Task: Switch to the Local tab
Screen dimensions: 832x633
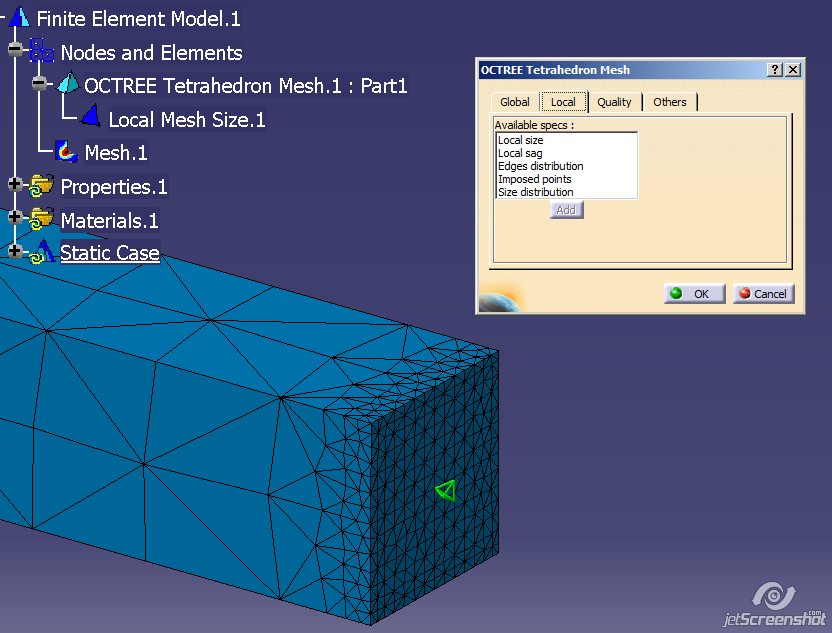Action: [x=564, y=102]
